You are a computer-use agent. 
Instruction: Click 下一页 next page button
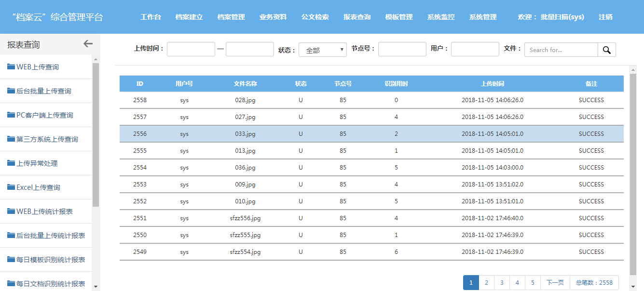pos(555,283)
